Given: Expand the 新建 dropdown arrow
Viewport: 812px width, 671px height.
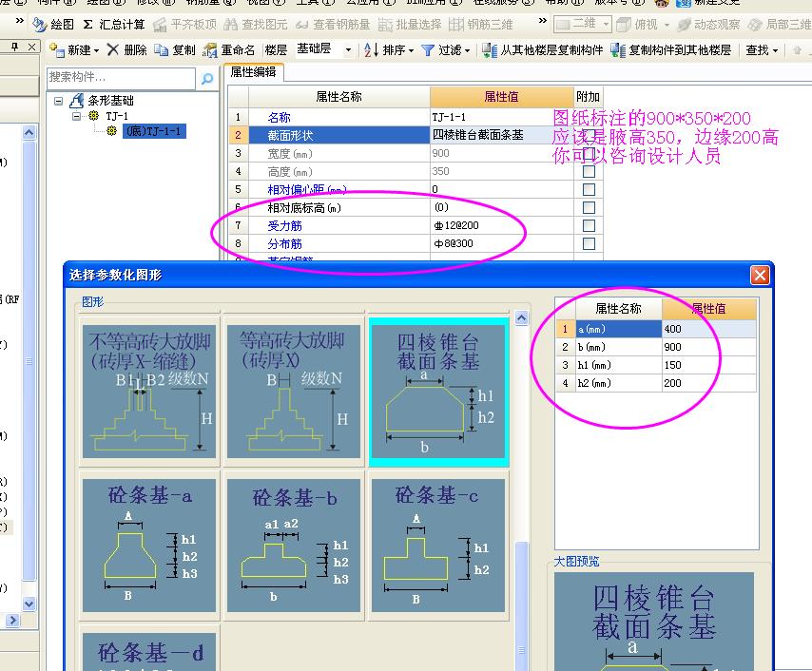Looking at the screenshot, I should tap(96, 50).
